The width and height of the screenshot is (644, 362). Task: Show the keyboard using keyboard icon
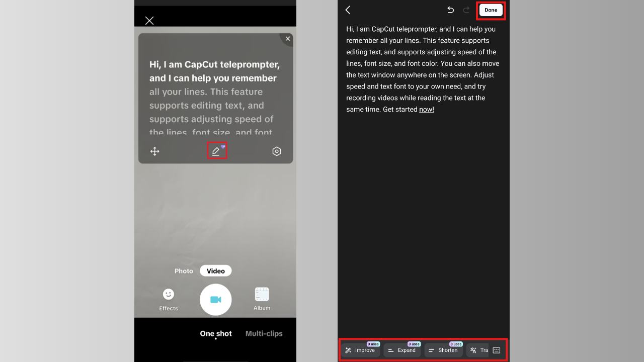tap(497, 350)
